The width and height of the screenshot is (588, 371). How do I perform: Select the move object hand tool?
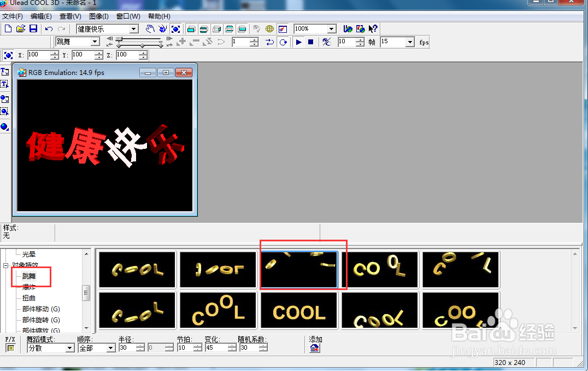(x=150, y=29)
